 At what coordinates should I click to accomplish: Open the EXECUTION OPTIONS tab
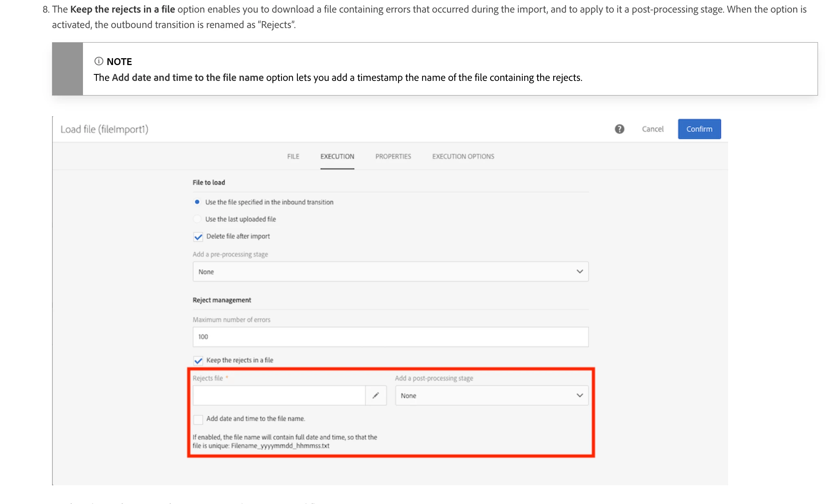tap(463, 156)
